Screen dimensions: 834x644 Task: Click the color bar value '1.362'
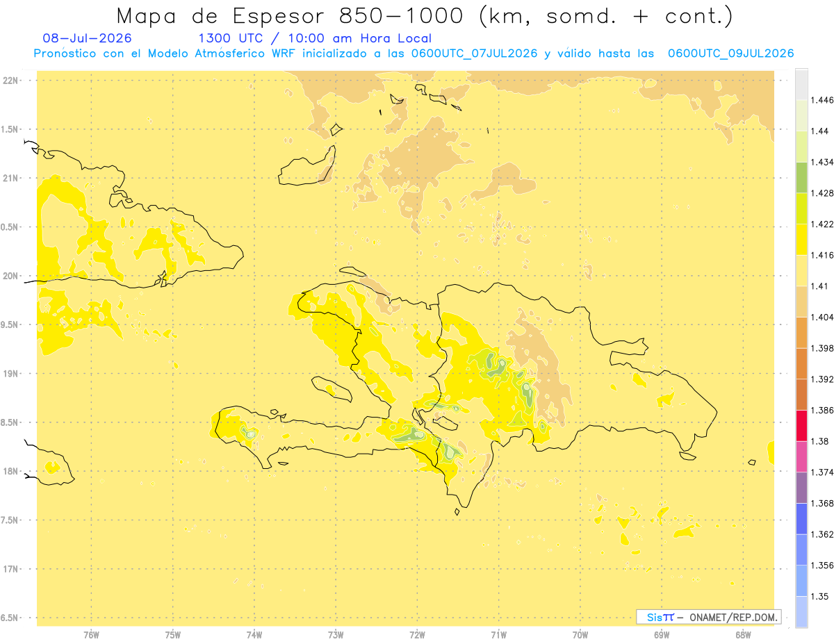822,534
